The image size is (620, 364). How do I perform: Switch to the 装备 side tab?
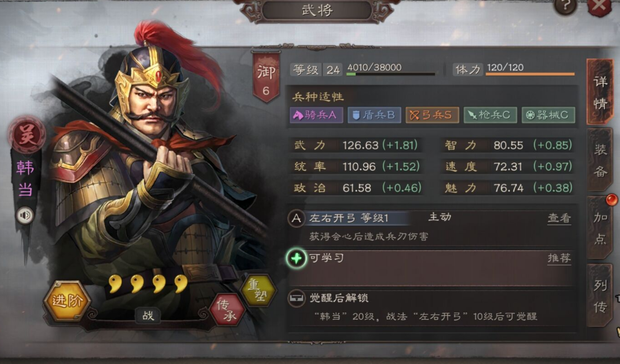[600, 160]
